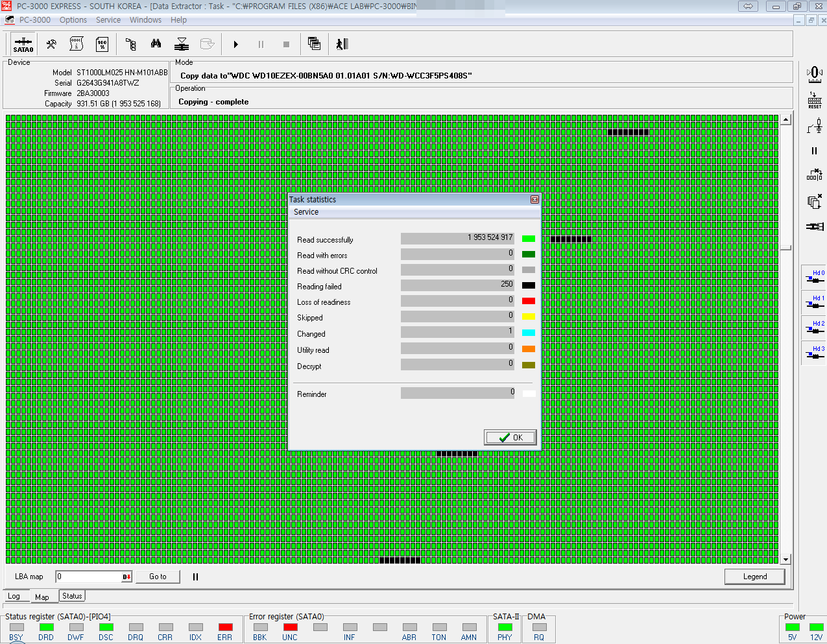The image size is (827, 644).
Task: Click the 100% test icon
Action: tap(102, 44)
